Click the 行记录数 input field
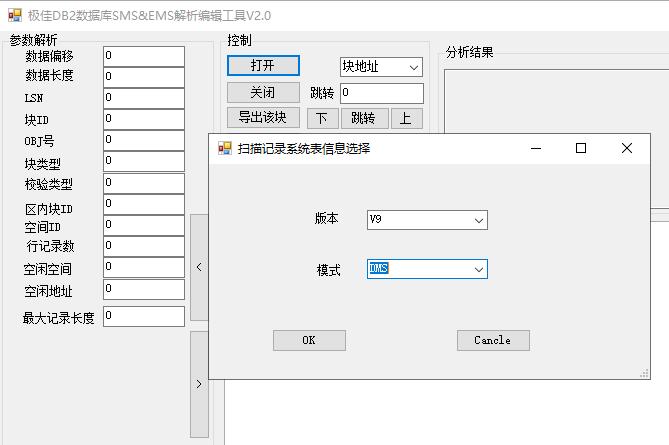 coord(144,246)
